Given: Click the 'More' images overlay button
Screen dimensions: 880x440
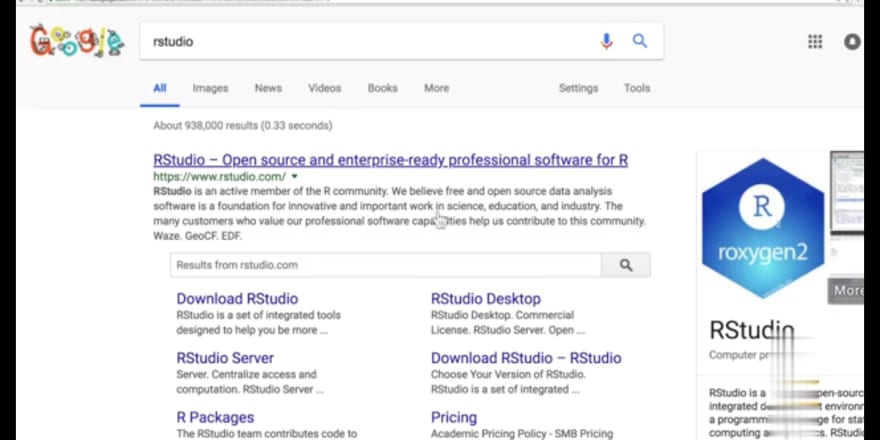Looking at the screenshot, I should [846, 290].
